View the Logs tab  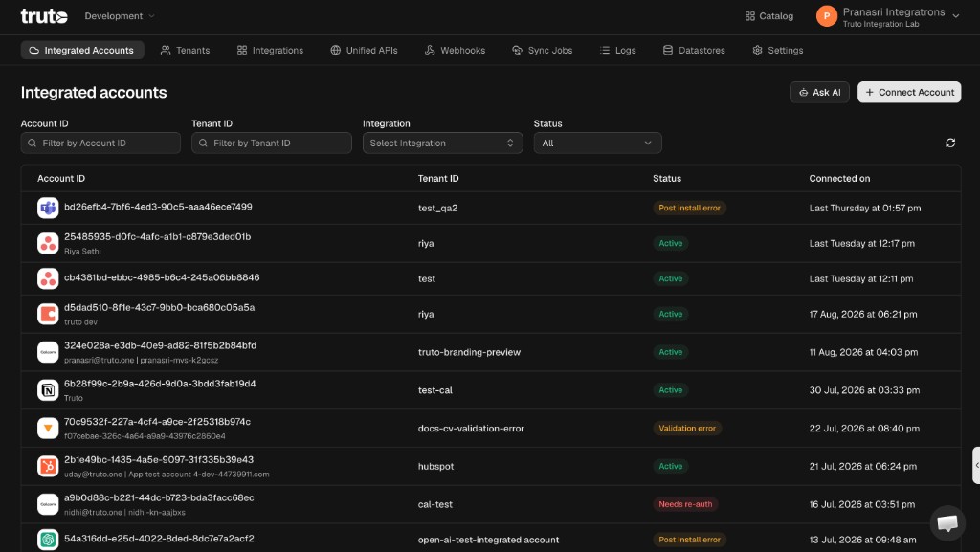point(617,50)
